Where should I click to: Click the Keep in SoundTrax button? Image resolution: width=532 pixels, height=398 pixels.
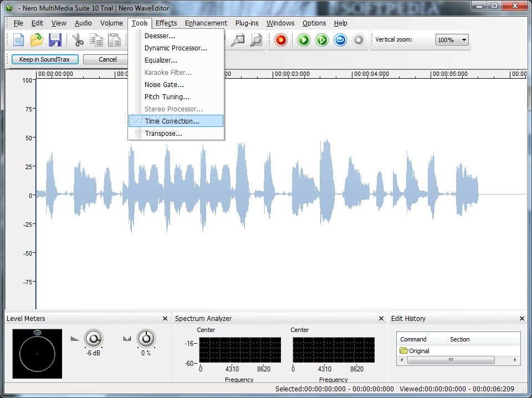[45, 59]
